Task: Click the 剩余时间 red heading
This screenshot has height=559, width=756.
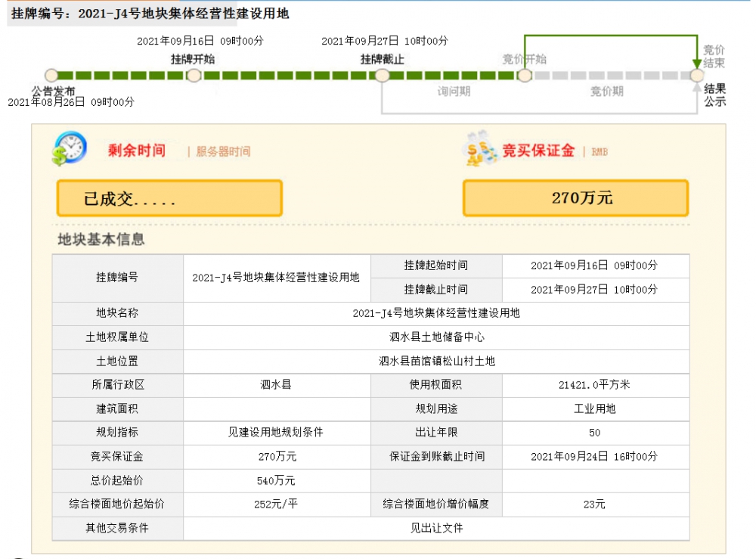Action: click(x=137, y=151)
